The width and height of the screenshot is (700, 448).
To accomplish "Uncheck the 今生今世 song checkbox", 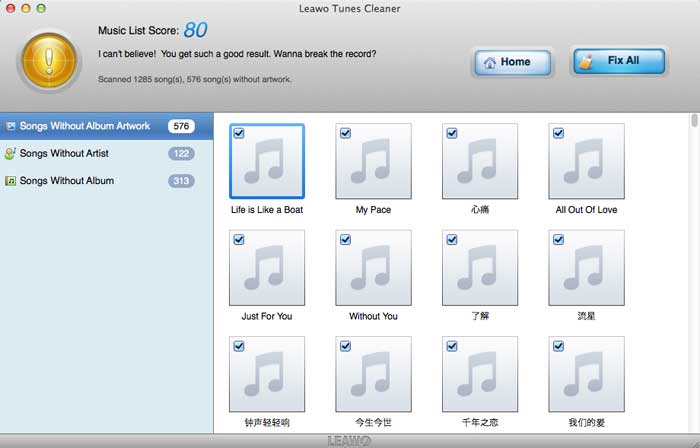I will point(346,346).
